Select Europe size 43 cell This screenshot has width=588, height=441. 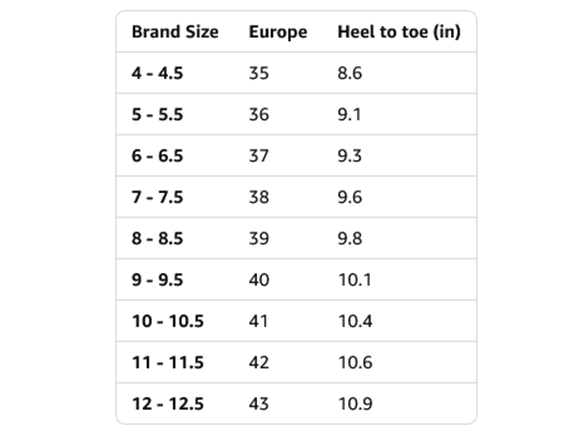pos(259,404)
